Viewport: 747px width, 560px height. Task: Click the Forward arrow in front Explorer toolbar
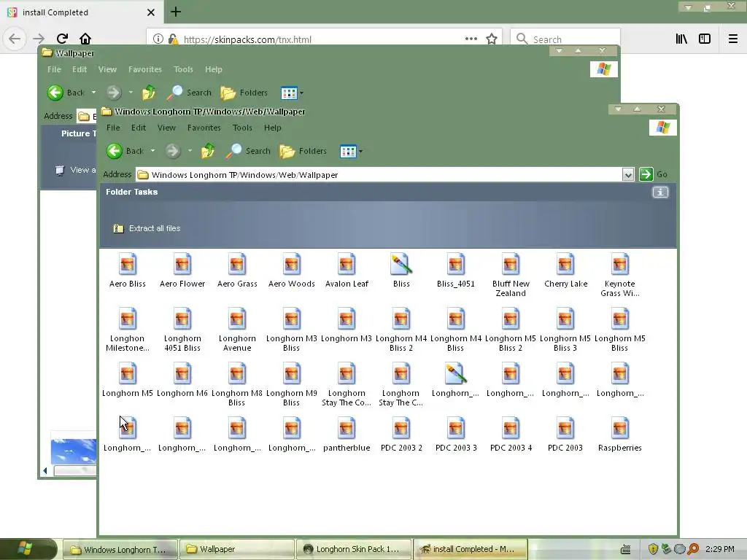coord(173,152)
